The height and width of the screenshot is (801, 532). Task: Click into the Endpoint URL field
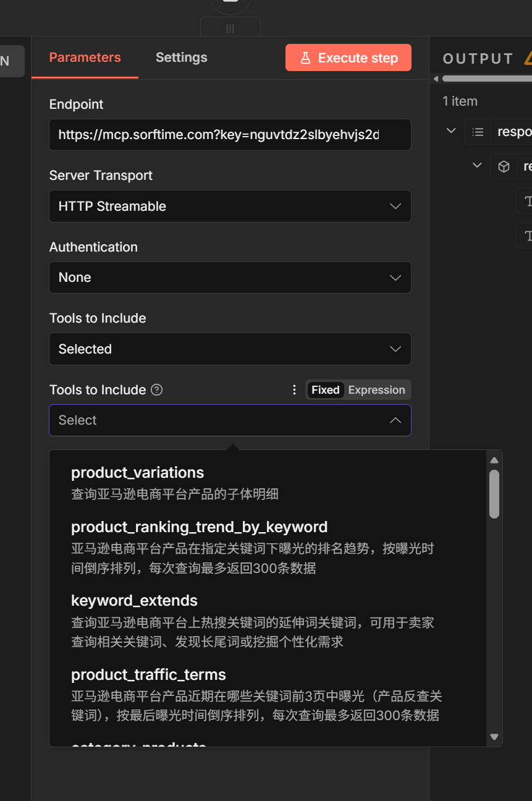pyautogui.click(x=230, y=135)
